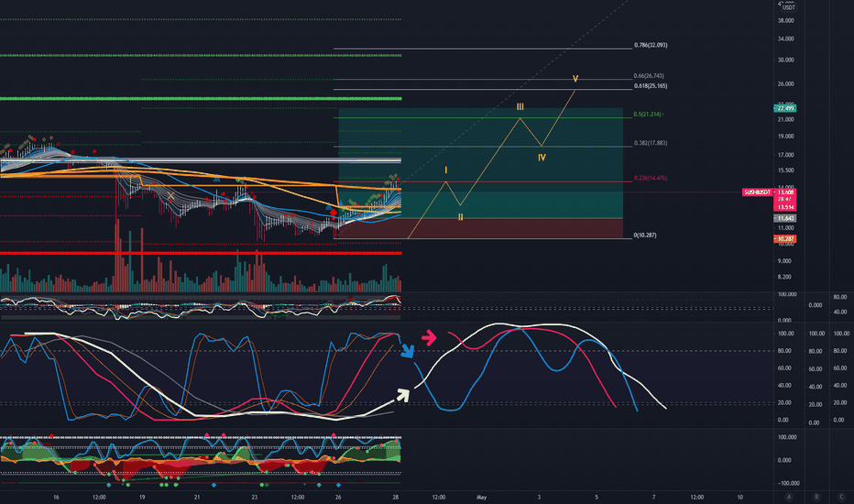This screenshot has width=854, height=504.
Task: Select the 0.786(32.093) Fibonacci level label
Action: pyautogui.click(x=651, y=45)
